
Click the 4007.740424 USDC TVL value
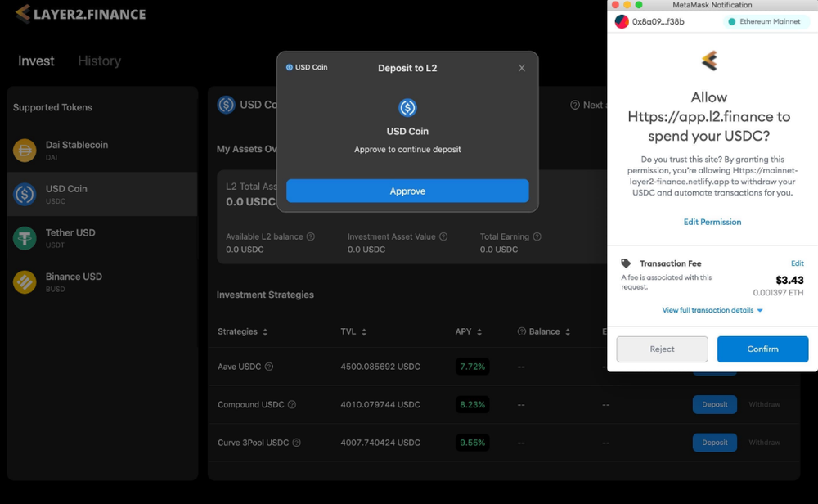(x=380, y=443)
